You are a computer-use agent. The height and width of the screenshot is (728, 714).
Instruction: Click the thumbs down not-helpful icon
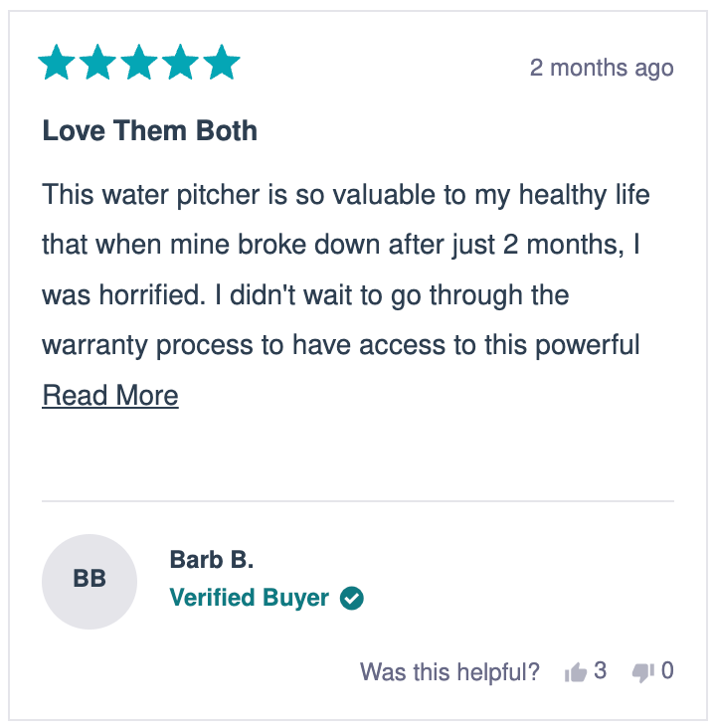tap(643, 672)
